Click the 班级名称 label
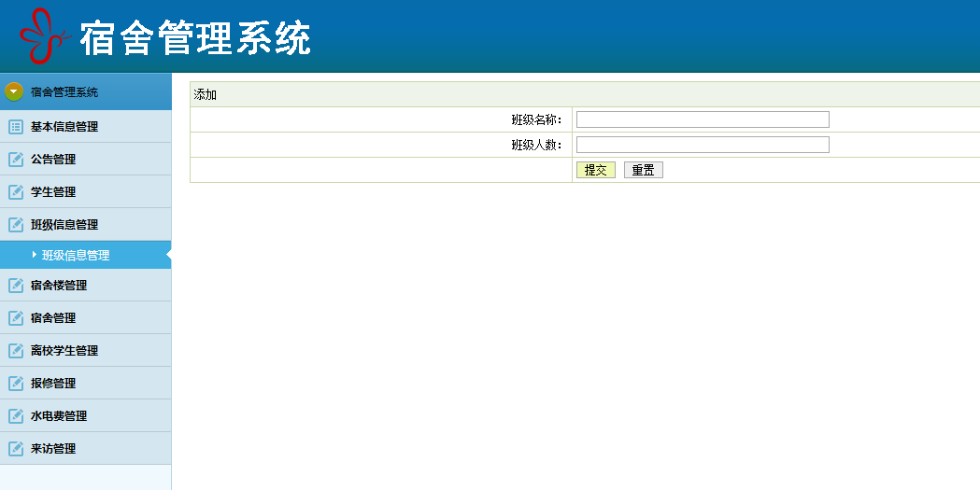Viewport: 980px width, 490px height. 536,119
